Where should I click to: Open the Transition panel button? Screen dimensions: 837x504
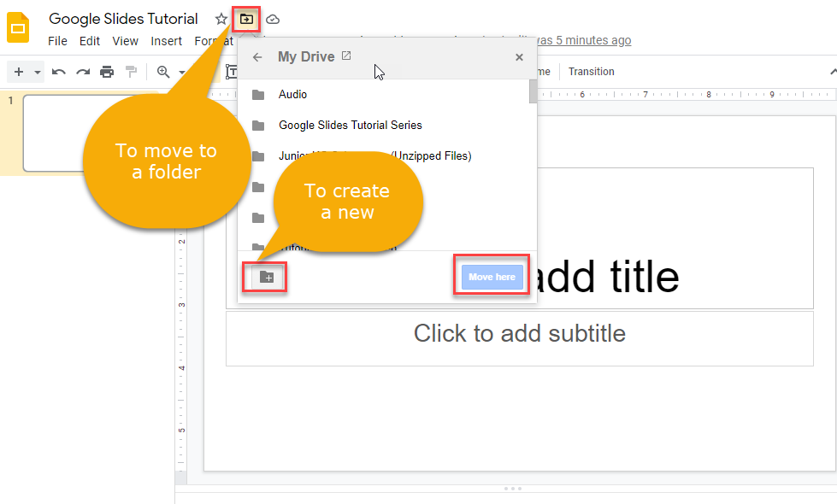click(591, 72)
